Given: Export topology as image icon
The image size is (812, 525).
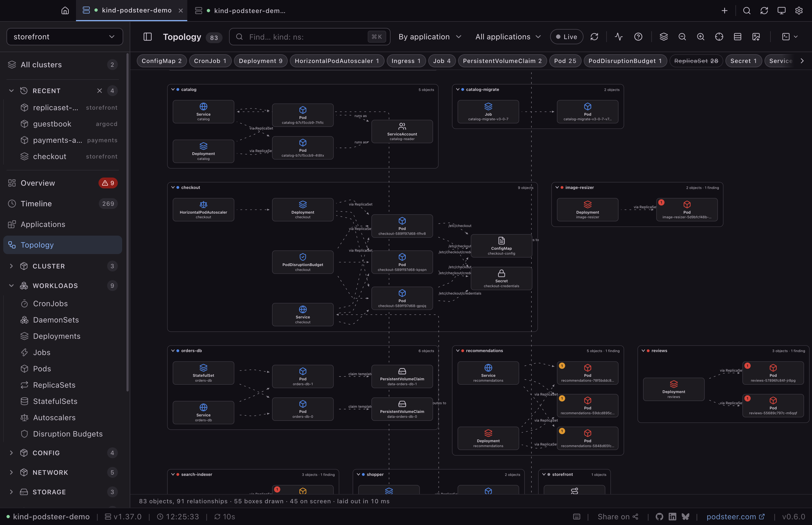Looking at the screenshot, I should coord(756,36).
